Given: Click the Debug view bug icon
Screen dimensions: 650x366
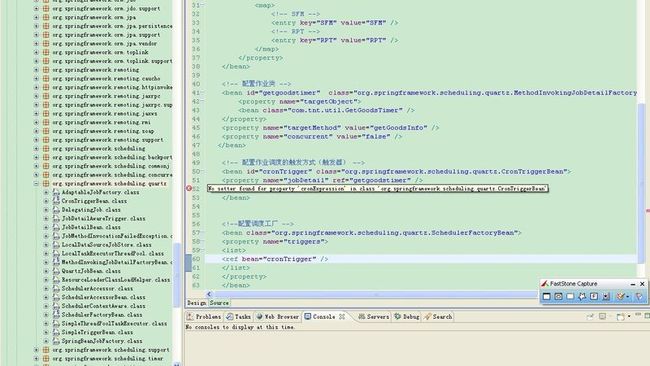Looking at the screenshot, I should click(x=398, y=317).
